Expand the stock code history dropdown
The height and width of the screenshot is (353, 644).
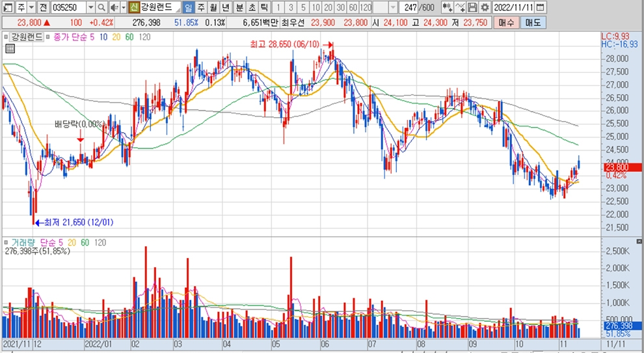[90, 7]
